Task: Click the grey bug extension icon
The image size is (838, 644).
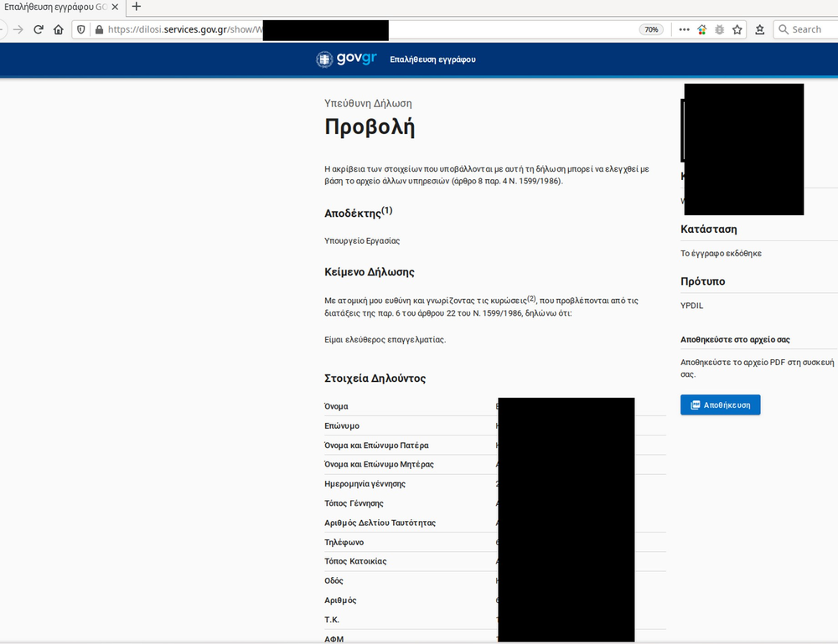Action: [719, 29]
